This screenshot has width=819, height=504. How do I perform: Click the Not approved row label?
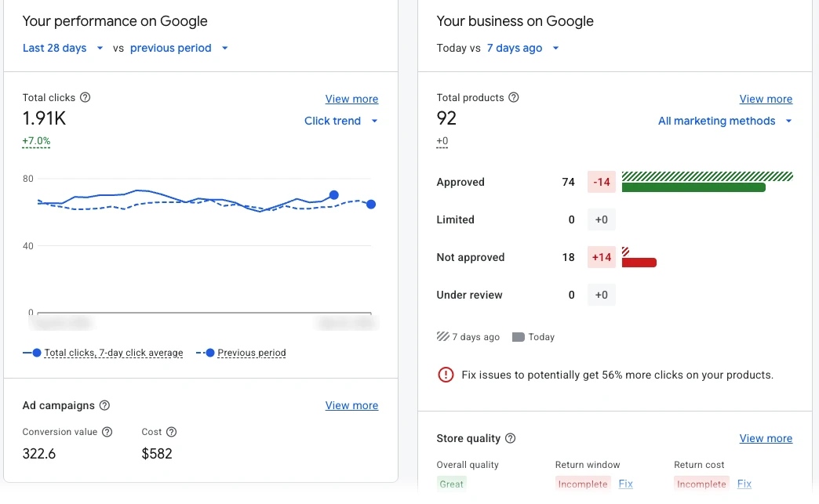[x=471, y=257]
